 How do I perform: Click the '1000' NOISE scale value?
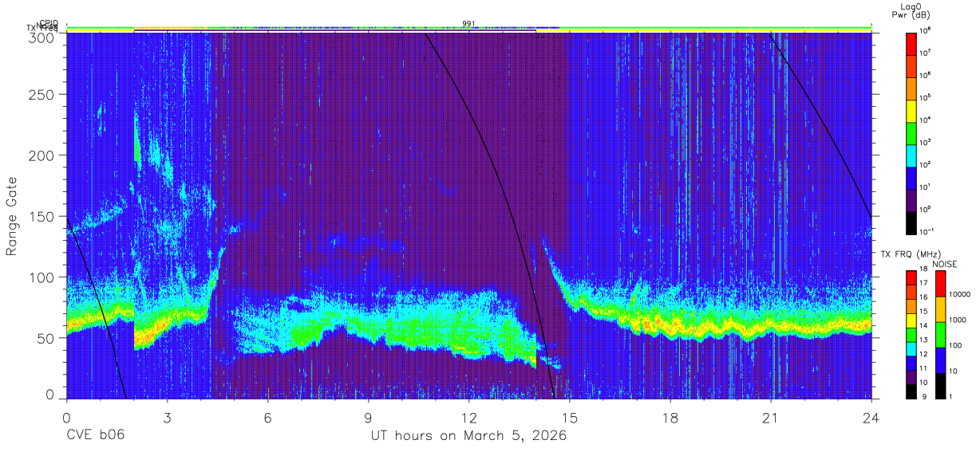tap(958, 319)
